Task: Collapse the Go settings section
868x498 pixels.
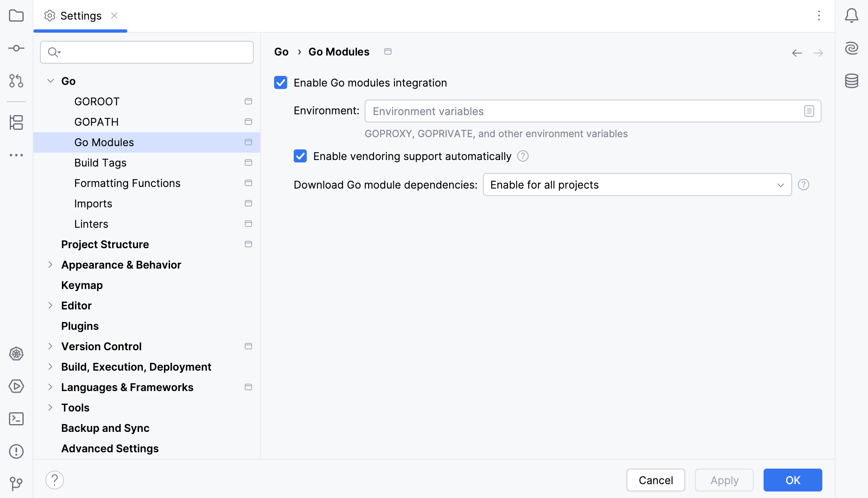Action: click(x=51, y=81)
